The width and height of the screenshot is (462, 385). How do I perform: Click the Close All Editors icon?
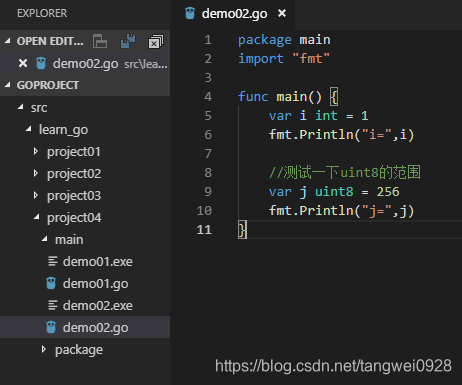[156, 42]
